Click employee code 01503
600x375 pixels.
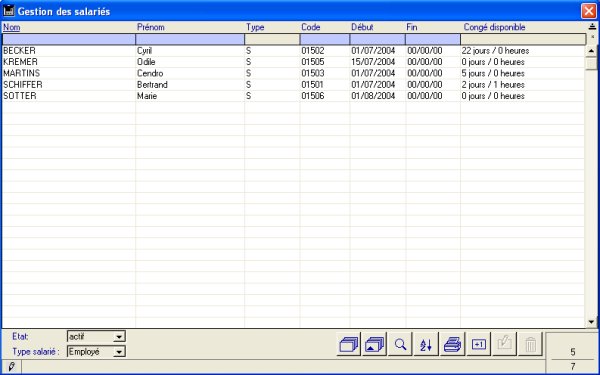coord(313,73)
